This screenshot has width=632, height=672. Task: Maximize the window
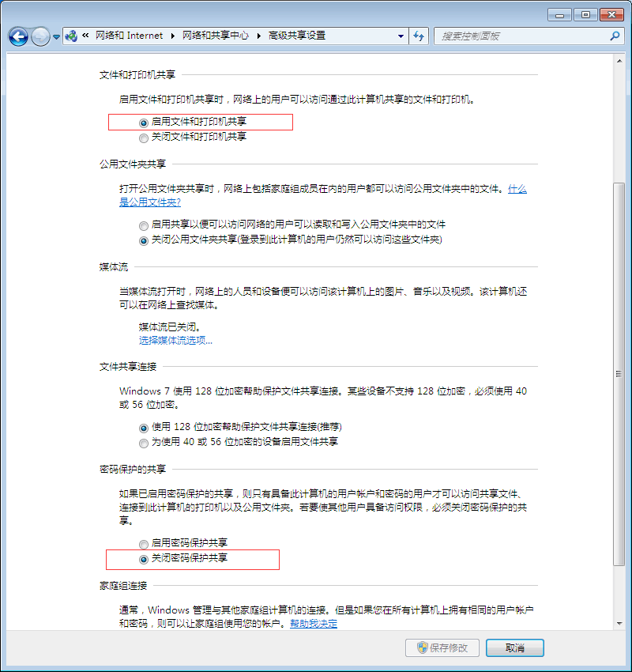[x=585, y=15]
